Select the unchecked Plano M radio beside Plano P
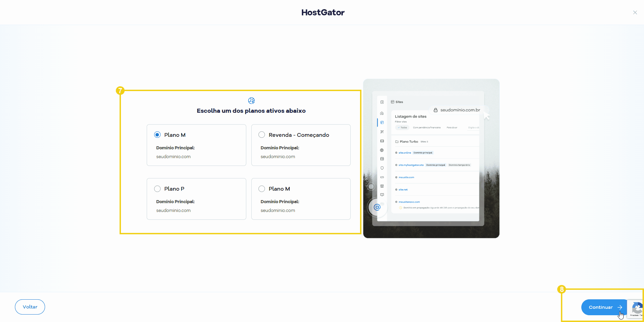Viewport: 644px width, 322px height. pyautogui.click(x=262, y=189)
